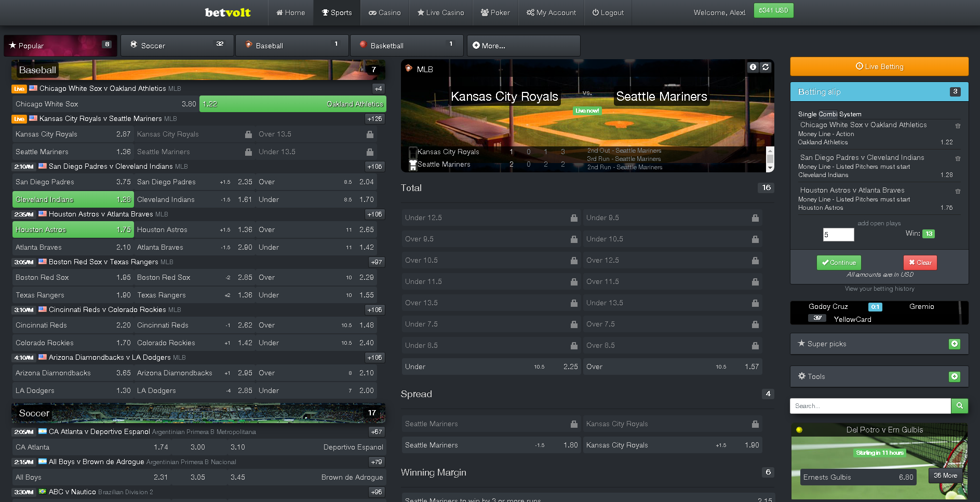Click the green search magnifier button
The height and width of the screenshot is (502, 980).
tap(959, 406)
